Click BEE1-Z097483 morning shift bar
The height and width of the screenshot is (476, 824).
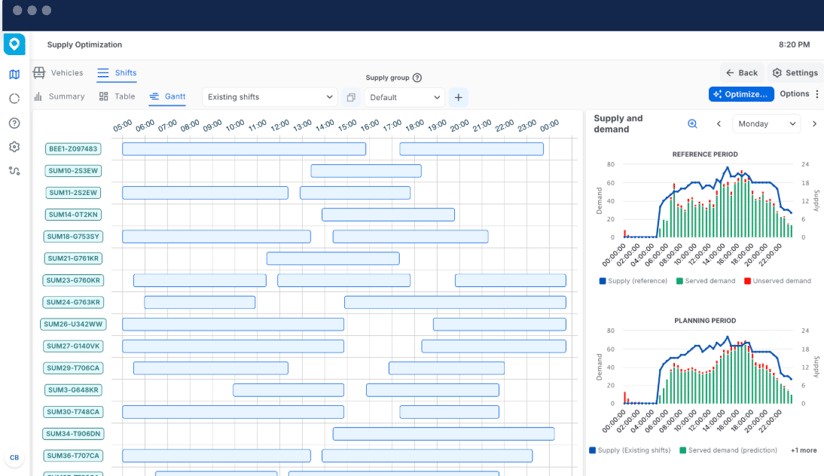[x=244, y=149]
